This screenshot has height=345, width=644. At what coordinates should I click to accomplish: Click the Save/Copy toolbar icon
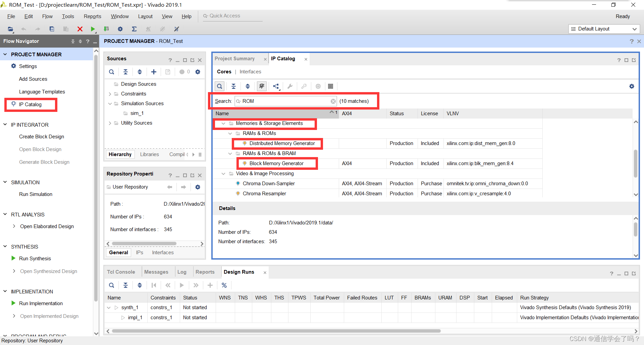[52, 29]
